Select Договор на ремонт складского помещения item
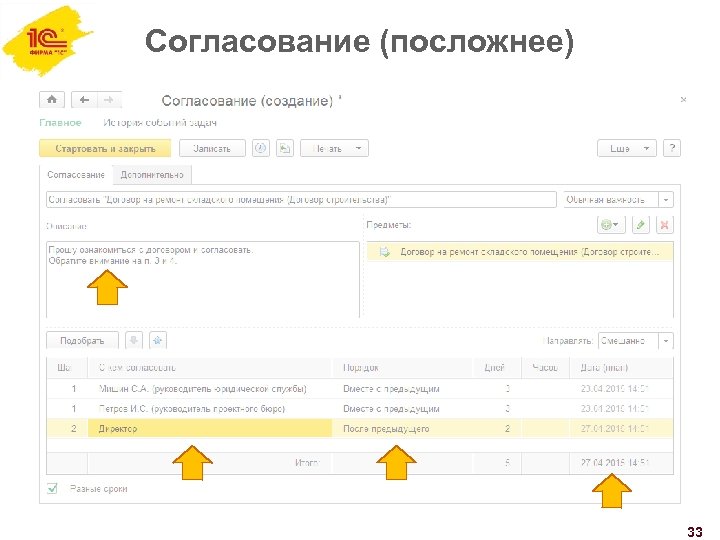This screenshot has height=540, width=720. coord(520,252)
